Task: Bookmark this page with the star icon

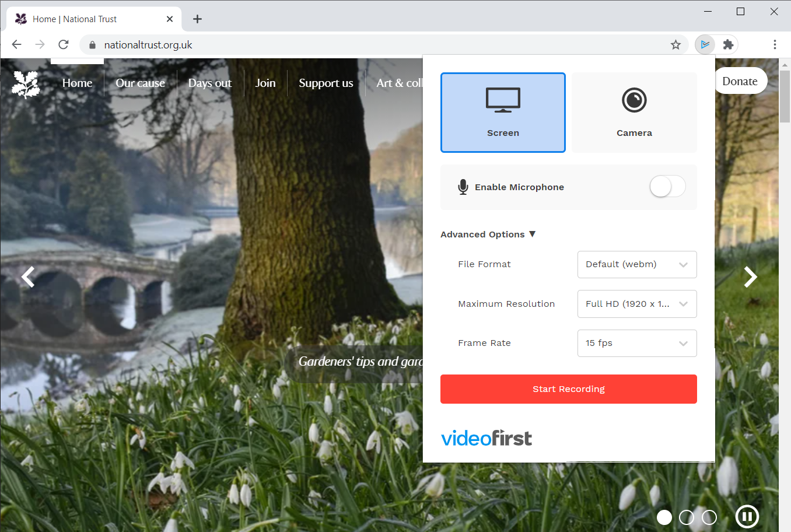Action: click(675, 45)
